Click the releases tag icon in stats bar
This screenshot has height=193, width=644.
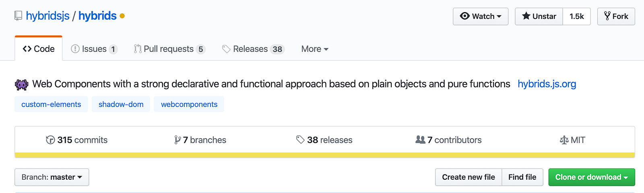tap(300, 140)
